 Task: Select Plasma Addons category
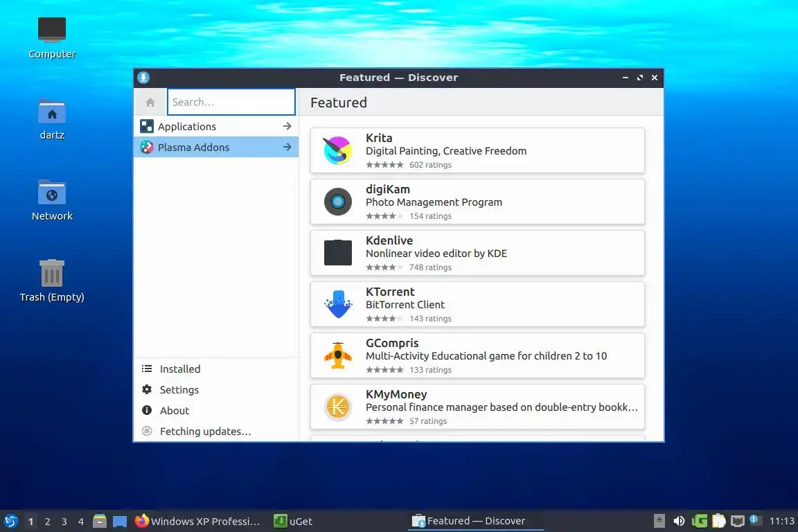pos(216,147)
